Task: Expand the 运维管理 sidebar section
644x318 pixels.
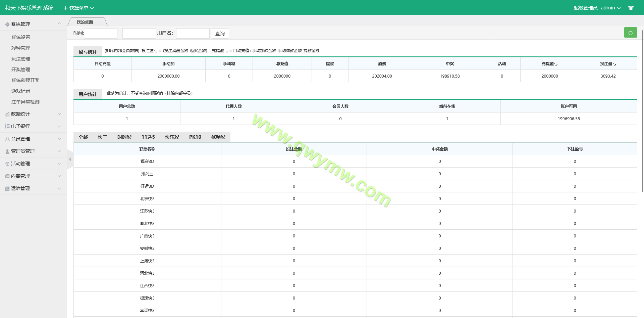Action: [x=34, y=188]
